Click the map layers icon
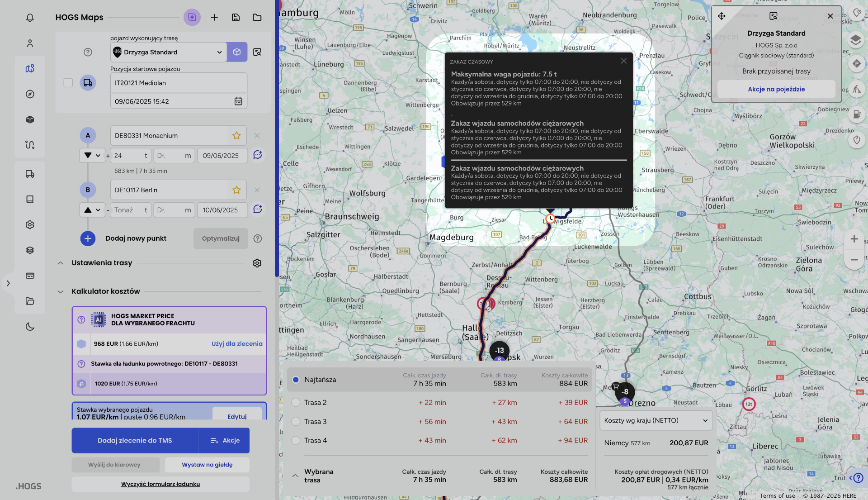The width and height of the screenshot is (868, 500). click(x=855, y=40)
